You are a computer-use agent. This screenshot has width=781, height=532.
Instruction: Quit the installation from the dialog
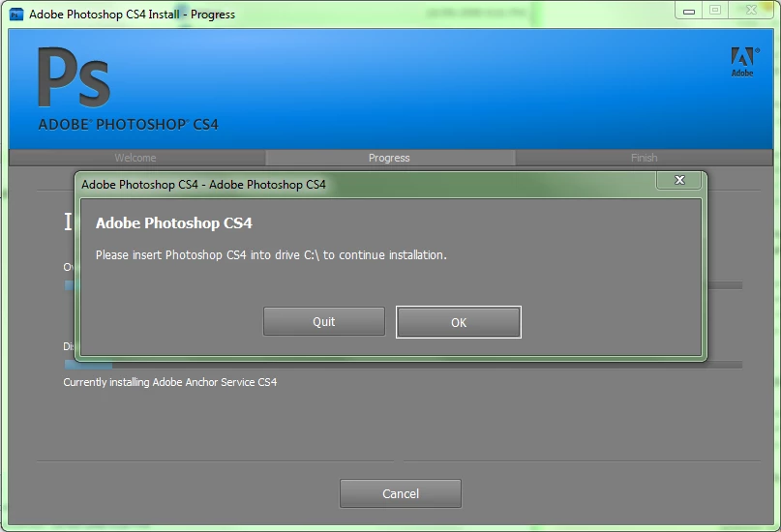pyautogui.click(x=324, y=321)
